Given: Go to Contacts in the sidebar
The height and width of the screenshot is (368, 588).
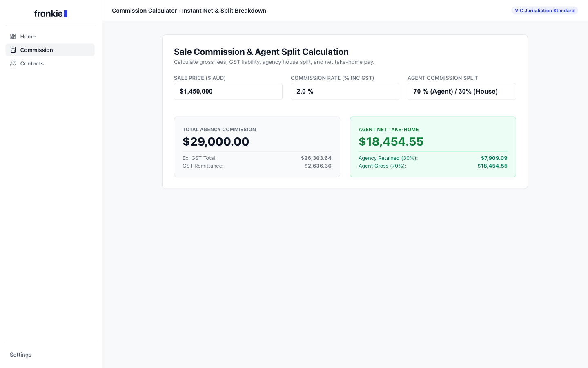Looking at the screenshot, I should pos(50,63).
